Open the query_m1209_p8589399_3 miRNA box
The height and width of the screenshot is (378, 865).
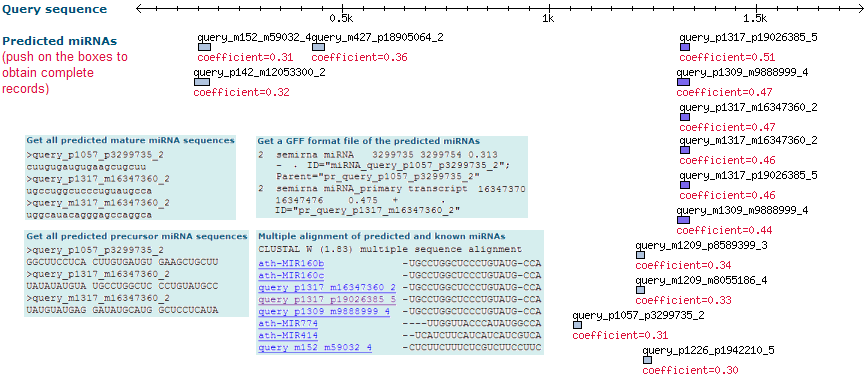640,255
